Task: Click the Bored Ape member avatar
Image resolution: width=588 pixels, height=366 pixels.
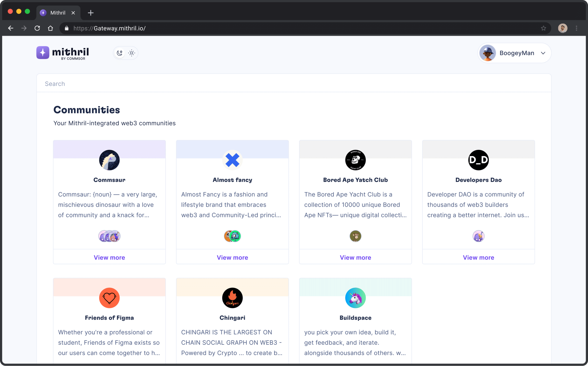Action: [355, 236]
